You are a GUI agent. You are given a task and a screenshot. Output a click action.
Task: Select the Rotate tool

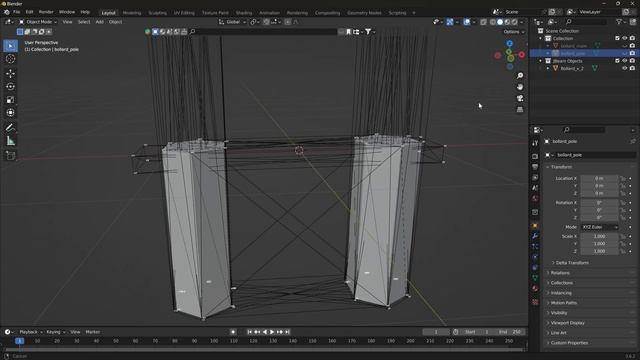coord(11,87)
